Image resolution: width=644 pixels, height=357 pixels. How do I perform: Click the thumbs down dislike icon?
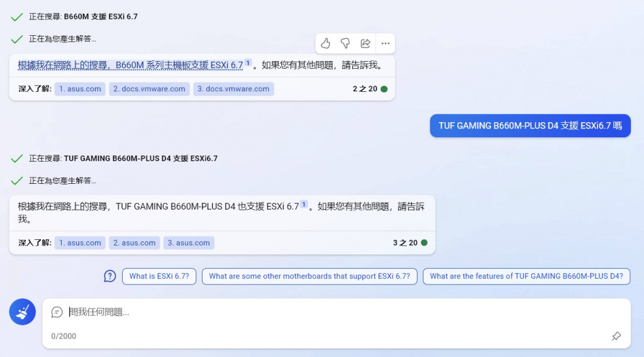[x=345, y=43]
